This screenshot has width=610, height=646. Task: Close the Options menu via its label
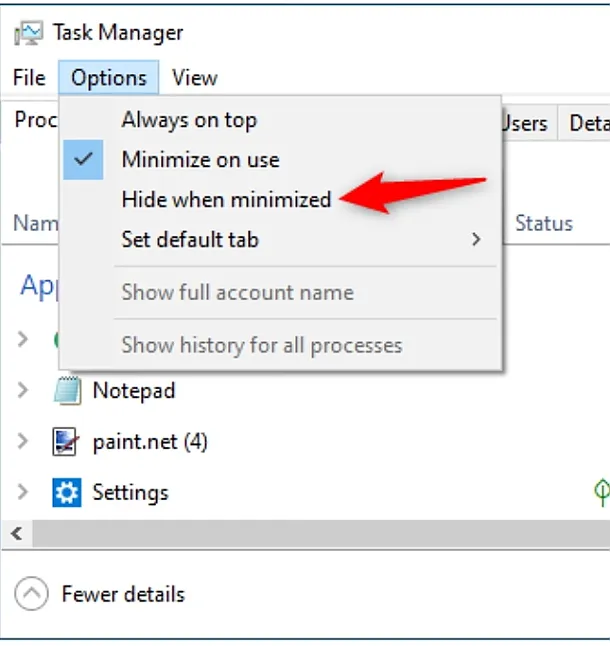108,78
